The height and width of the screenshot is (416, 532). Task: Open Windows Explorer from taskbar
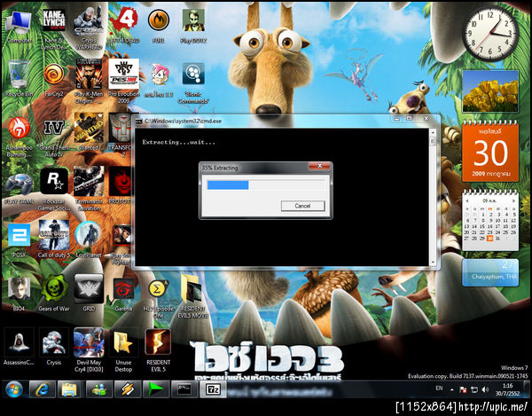click(x=70, y=389)
